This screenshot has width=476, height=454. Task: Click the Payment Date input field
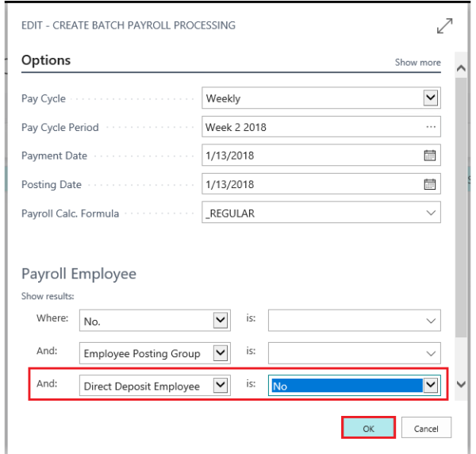click(x=321, y=156)
